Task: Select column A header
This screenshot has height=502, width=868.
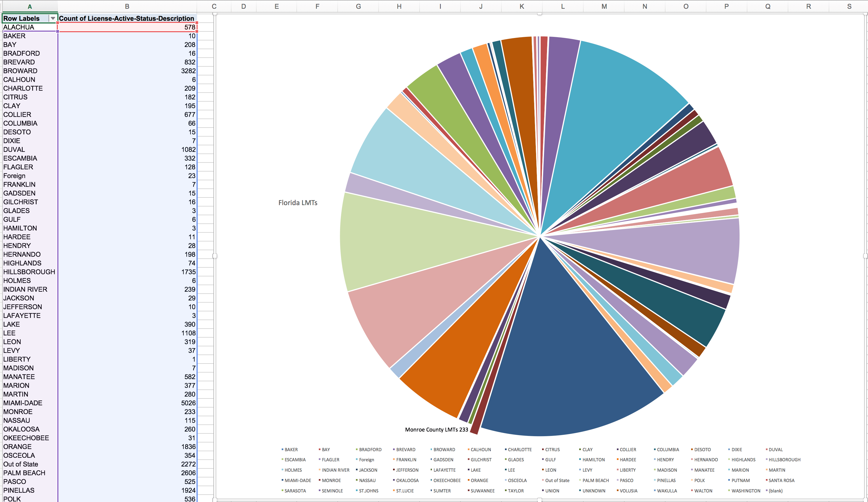Action: point(30,6)
